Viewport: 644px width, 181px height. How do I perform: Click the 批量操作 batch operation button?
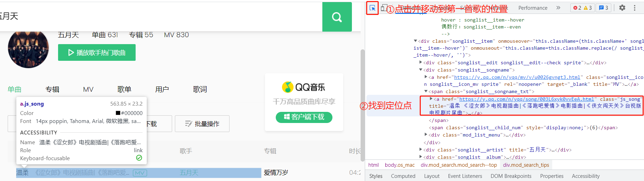(202, 124)
